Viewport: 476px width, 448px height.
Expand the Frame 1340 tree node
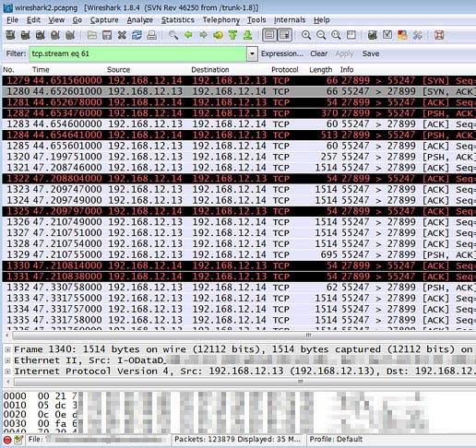click(7, 349)
